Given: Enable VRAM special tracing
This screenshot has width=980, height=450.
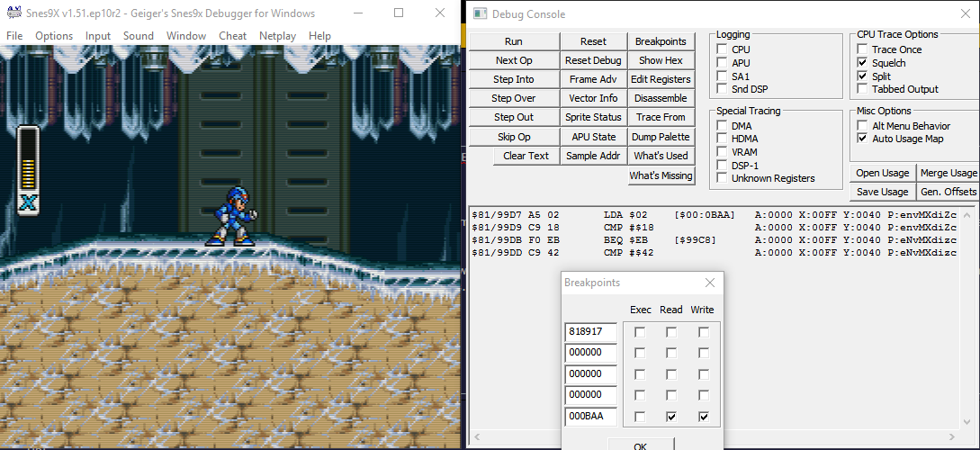Looking at the screenshot, I should click(722, 152).
